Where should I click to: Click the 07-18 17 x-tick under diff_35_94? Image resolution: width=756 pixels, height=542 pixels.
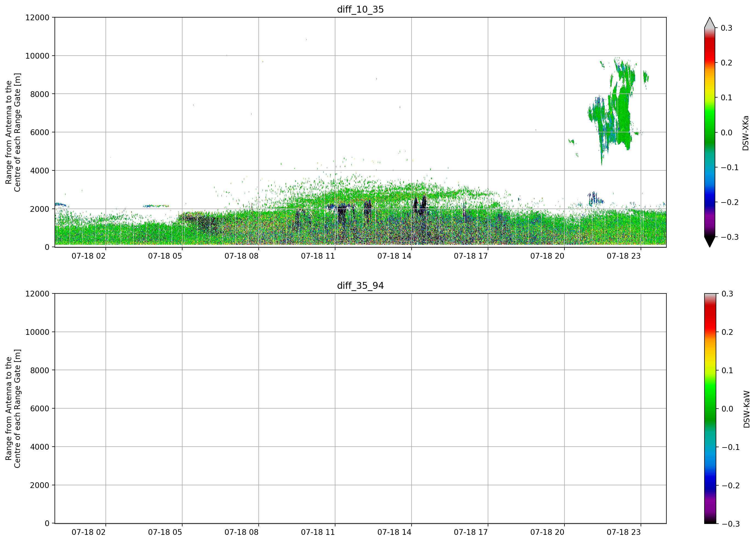coord(471,532)
